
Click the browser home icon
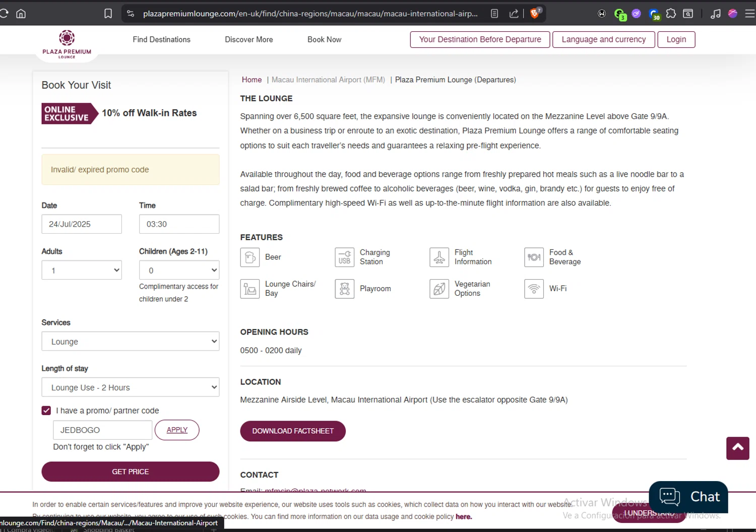click(x=21, y=14)
